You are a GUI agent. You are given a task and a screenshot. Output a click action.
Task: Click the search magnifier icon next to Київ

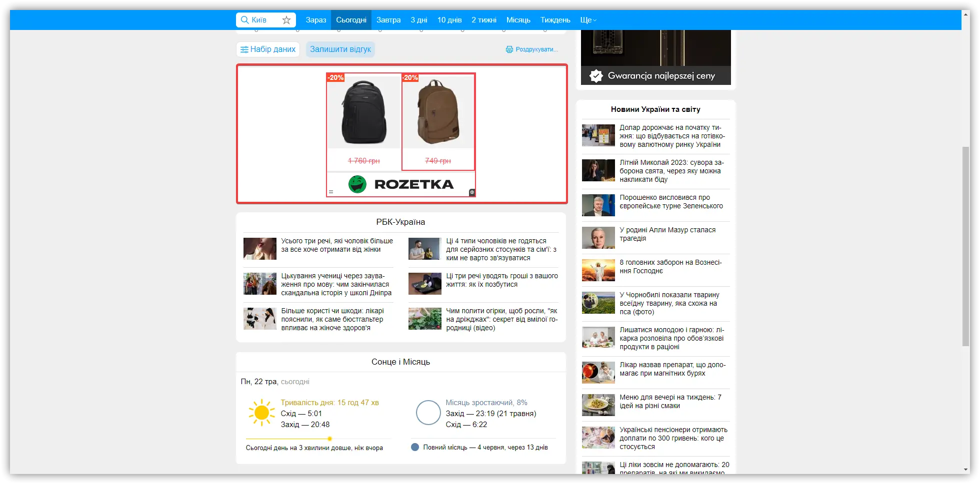click(244, 20)
